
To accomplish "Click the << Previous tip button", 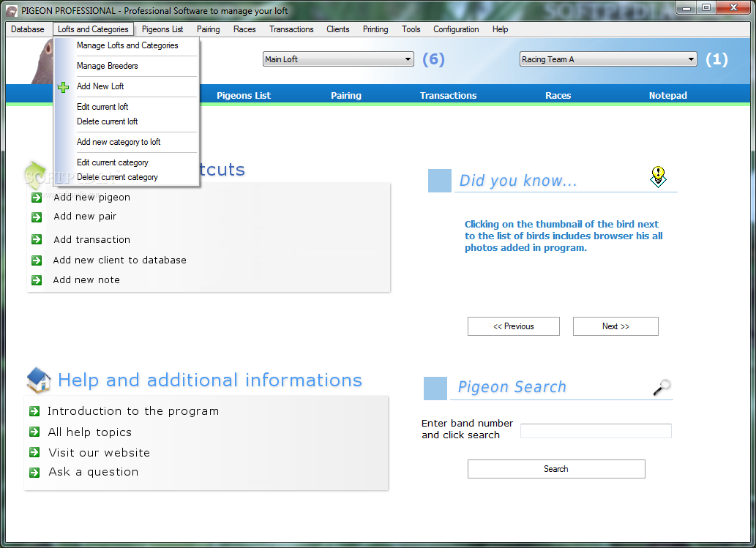I will (514, 326).
